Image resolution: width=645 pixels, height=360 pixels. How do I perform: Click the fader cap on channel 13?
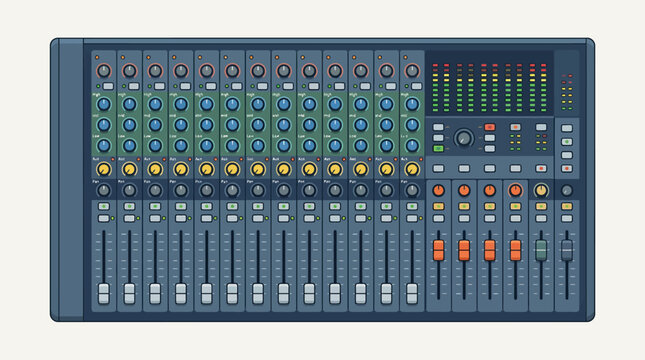tap(412, 293)
